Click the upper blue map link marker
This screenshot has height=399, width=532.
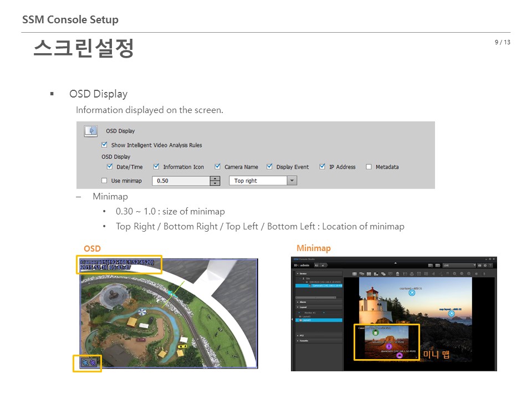(x=412, y=293)
